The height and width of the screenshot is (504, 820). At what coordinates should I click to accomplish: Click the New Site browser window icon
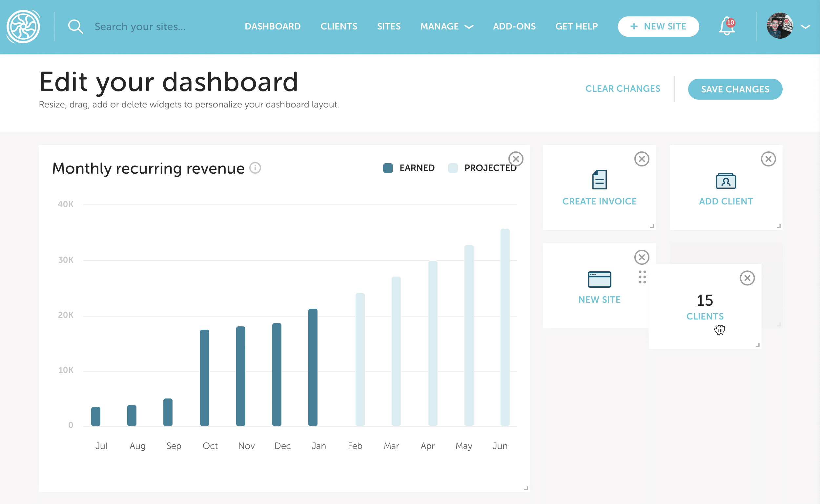(x=599, y=279)
